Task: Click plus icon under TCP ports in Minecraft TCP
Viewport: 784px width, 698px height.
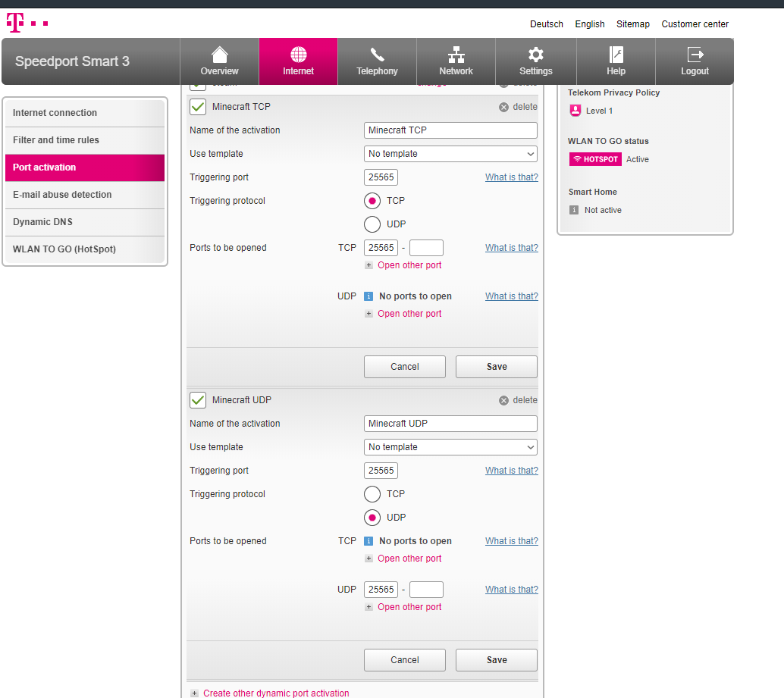Action: click(x=368, y=265)
